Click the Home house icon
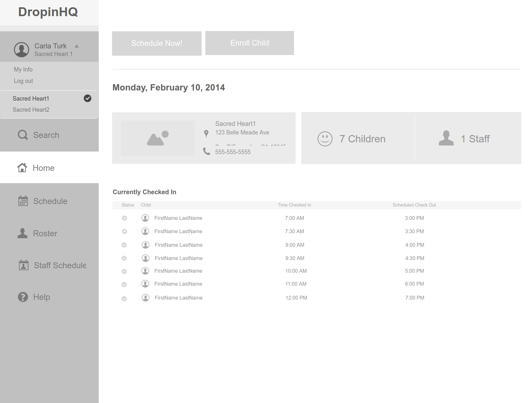 (22, 168)
